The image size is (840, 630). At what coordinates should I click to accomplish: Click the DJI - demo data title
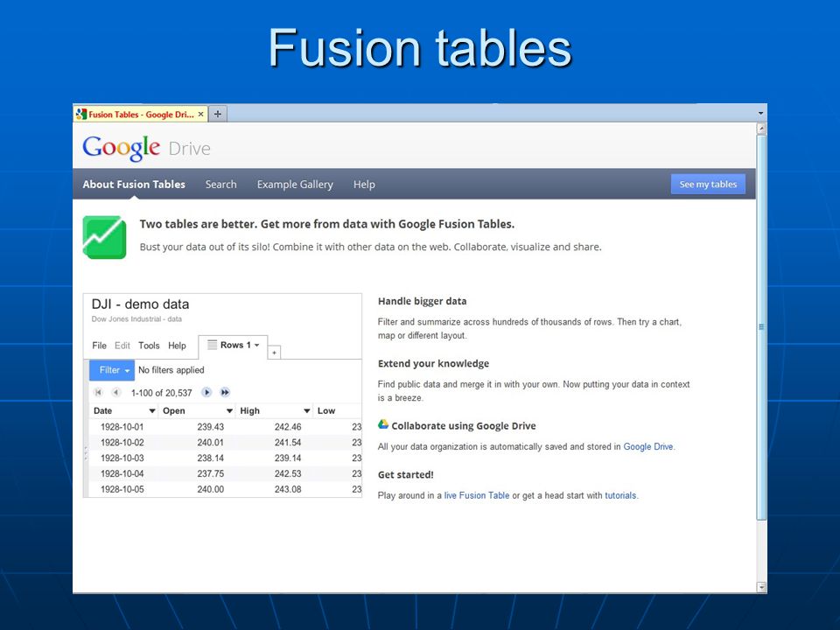[x=140, y=304]
